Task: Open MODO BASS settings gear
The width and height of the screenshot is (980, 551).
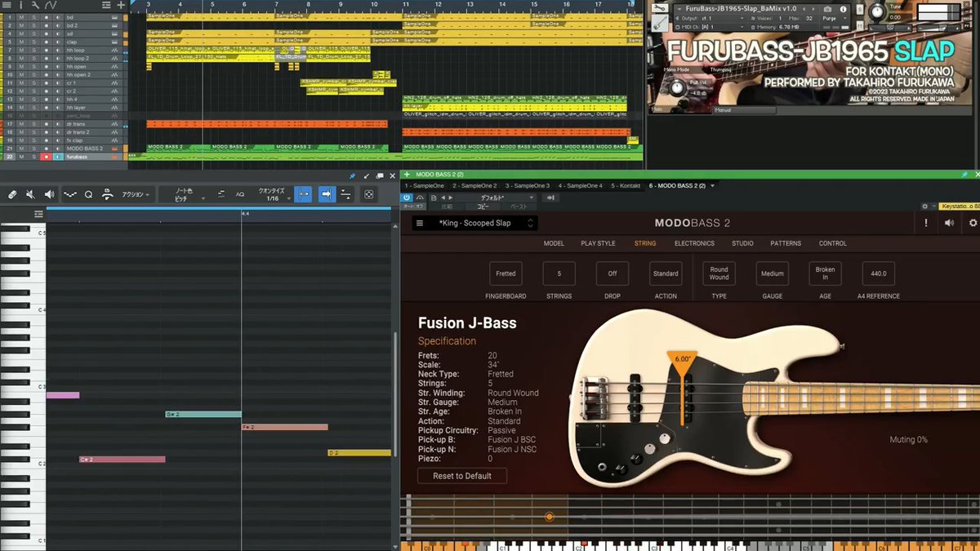Action: [973, 223]
